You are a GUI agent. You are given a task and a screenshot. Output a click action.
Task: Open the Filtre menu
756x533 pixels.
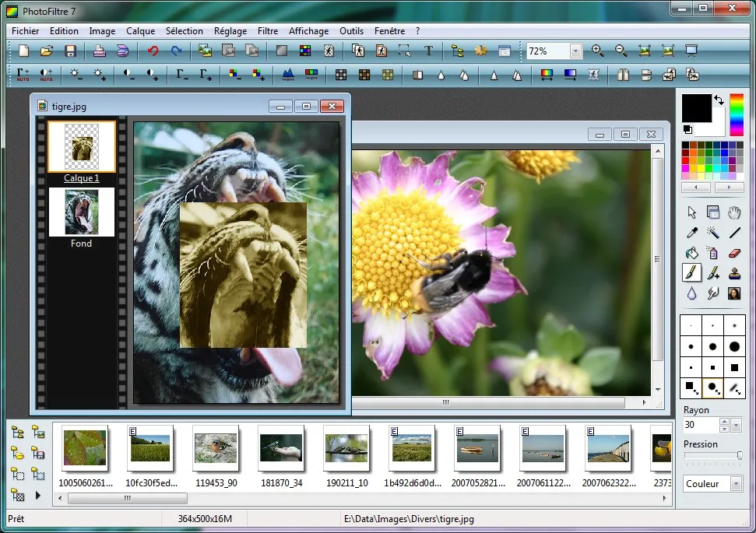(x=267, y=31)
